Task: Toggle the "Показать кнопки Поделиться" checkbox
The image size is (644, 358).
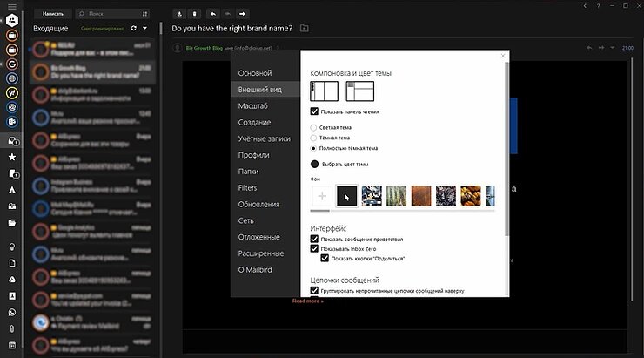Action: point(325,258)
